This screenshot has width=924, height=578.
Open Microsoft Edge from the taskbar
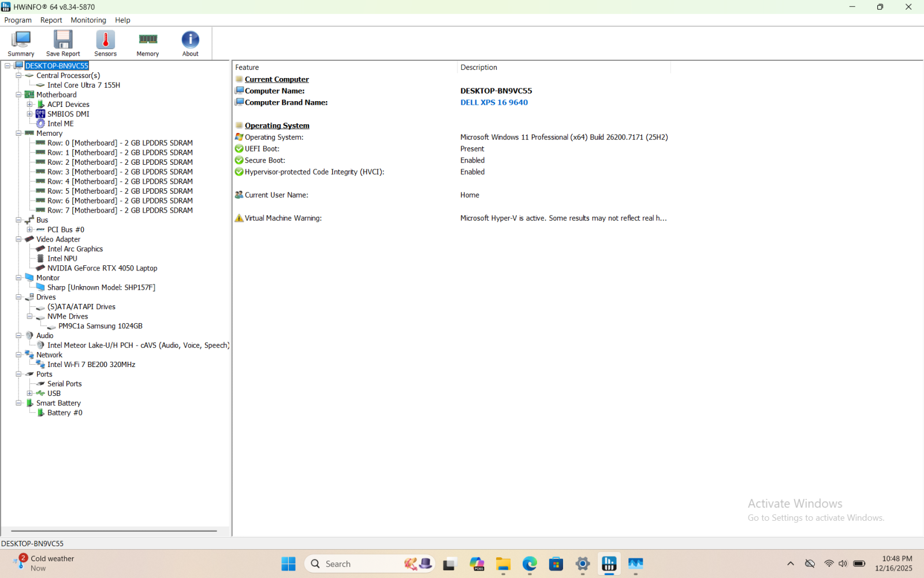530,564
